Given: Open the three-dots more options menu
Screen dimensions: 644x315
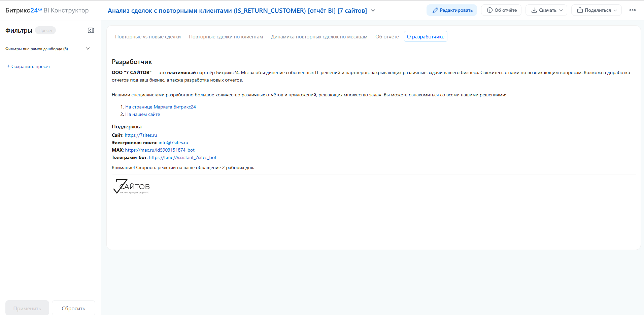Looking at the screenshot, I should 633,10.
